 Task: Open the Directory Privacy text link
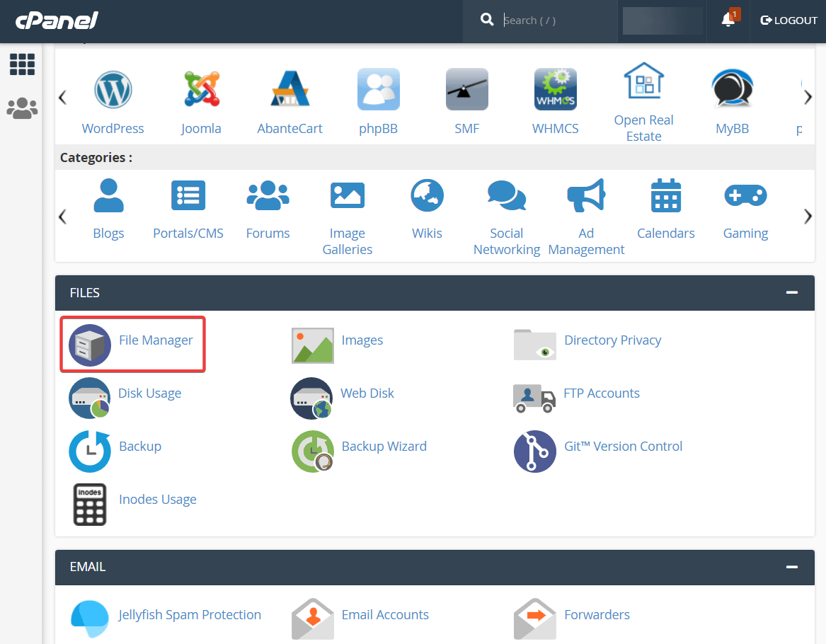(613, 340)
